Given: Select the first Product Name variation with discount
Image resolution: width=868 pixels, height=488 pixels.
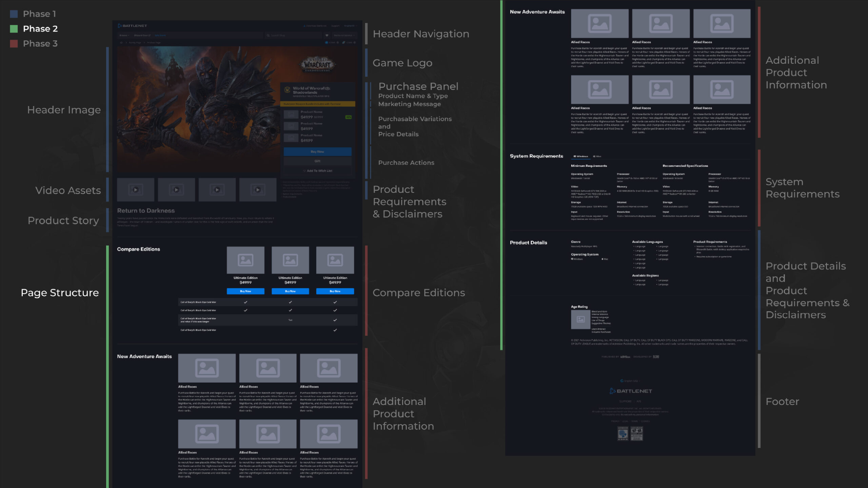Looking at the screenshot, I should point(317,115).
